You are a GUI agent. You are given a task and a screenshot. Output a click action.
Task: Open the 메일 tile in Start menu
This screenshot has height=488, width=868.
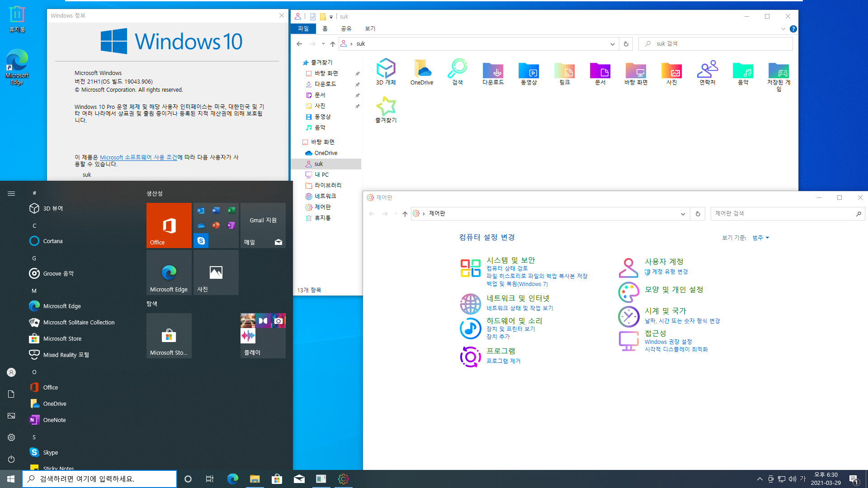pyautogui.click(x=263, y=225)
